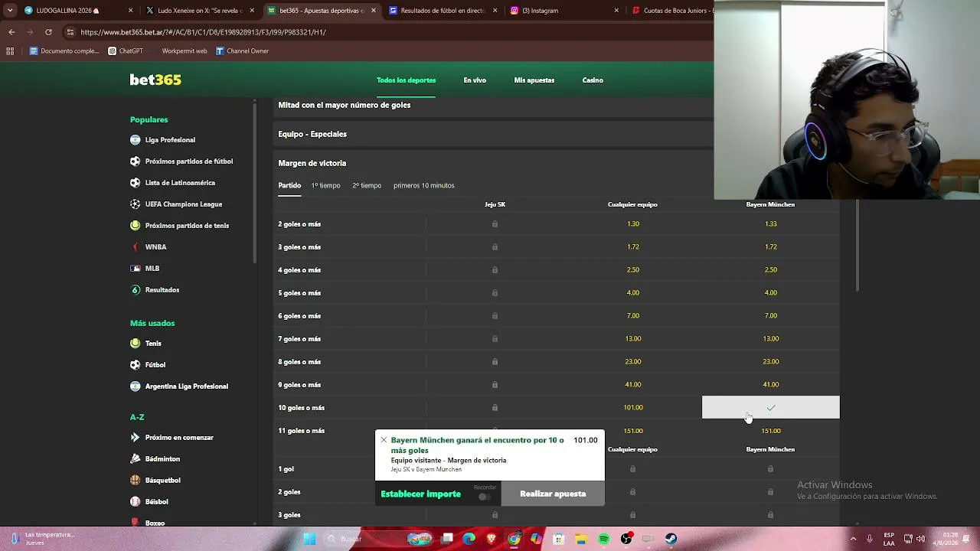980x551 pixels.
Task: Open the Documento comple... bookmark
Action: point(64,51)
